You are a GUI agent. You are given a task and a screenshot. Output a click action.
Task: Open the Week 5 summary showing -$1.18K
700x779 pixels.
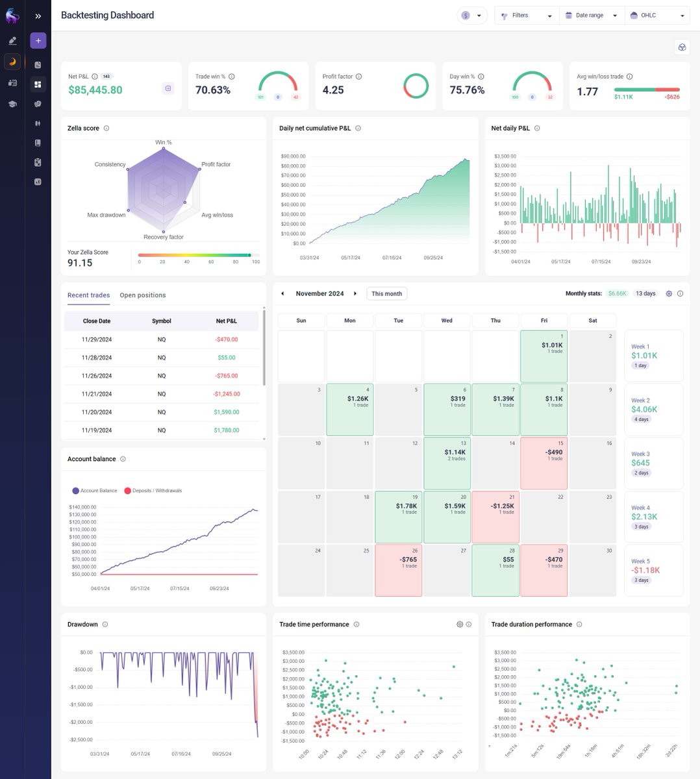(654, 571)
